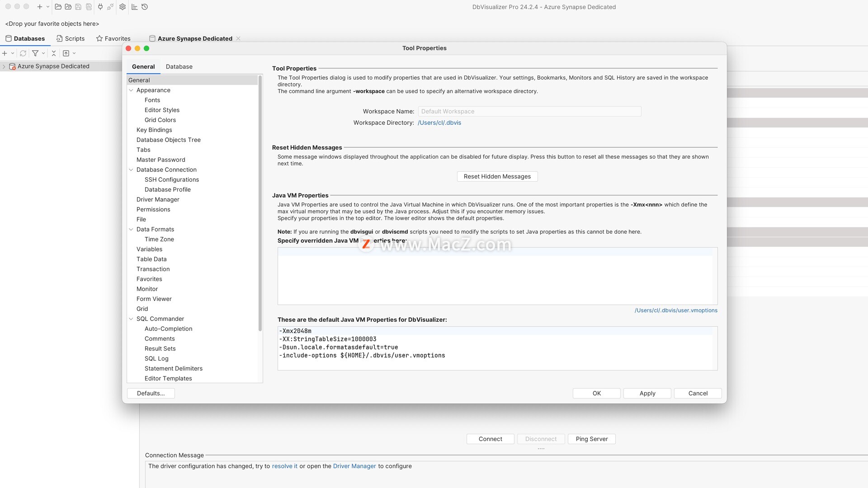This screenshot has height=488, width=868.
Task: Click into overridden Java VM properties editor
Action: (497, 276)
